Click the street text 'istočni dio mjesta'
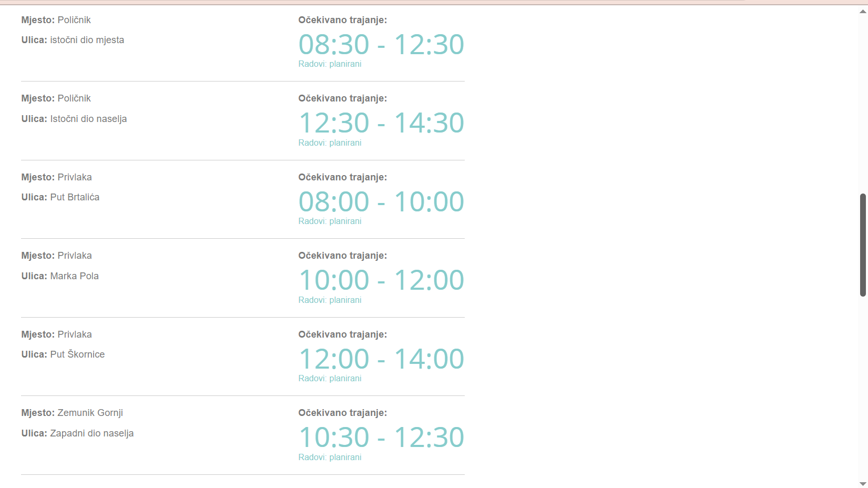The height and width of the screenshot is (488, 868). pyautogui.click(x=87, y=40)
